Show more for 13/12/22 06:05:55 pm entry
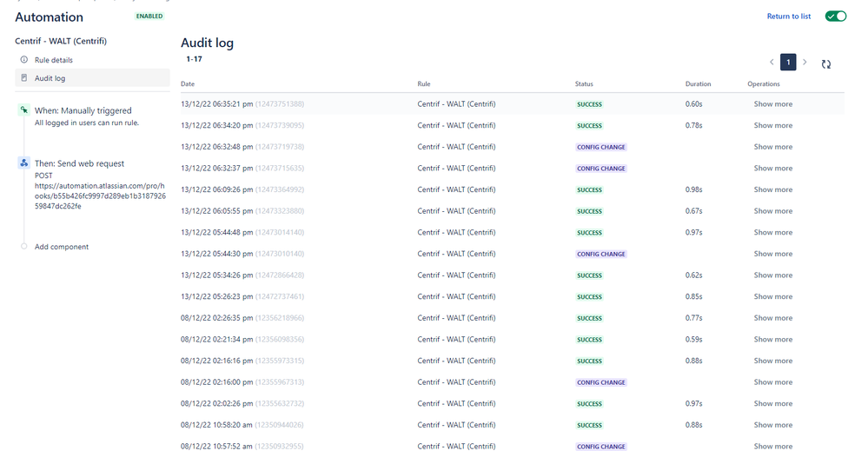This screenshot has height=451, width=868. click(772, 211)
